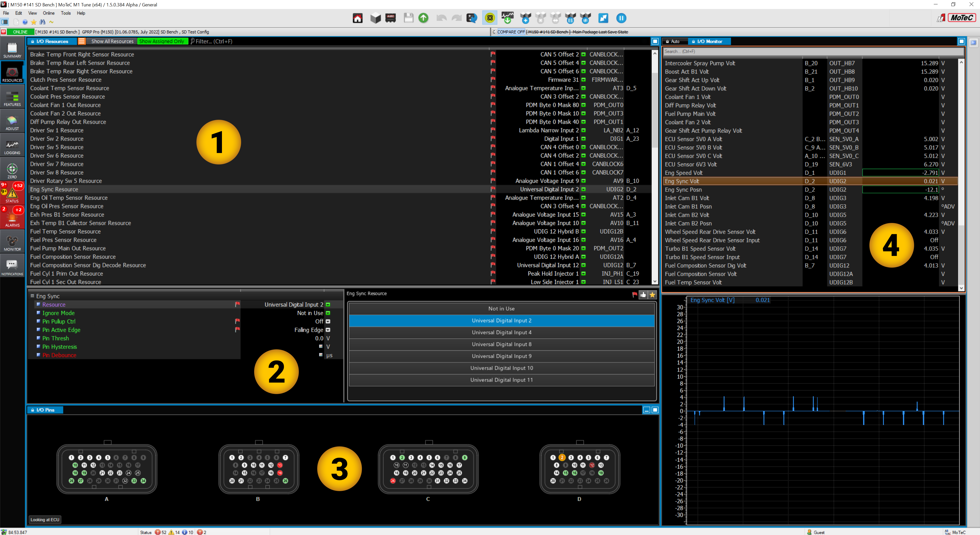Open the Pin Pullup Ctrl Off dropdown
980x535 pixels.
[x=328, y=322]
